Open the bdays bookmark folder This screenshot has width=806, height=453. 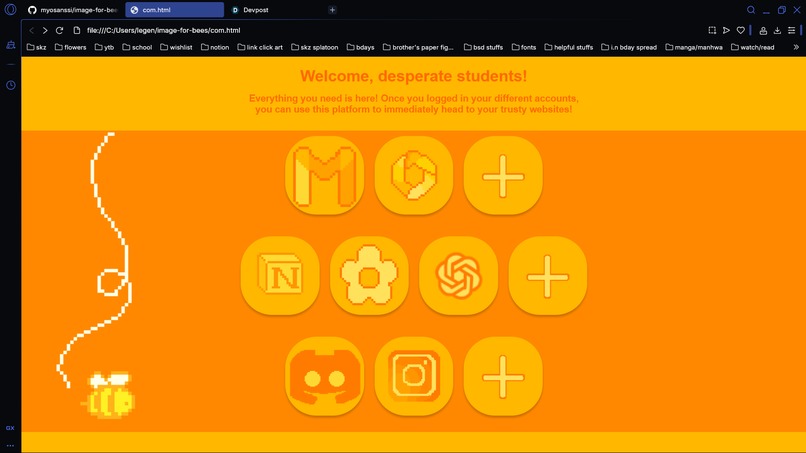[x=360, y=47]
